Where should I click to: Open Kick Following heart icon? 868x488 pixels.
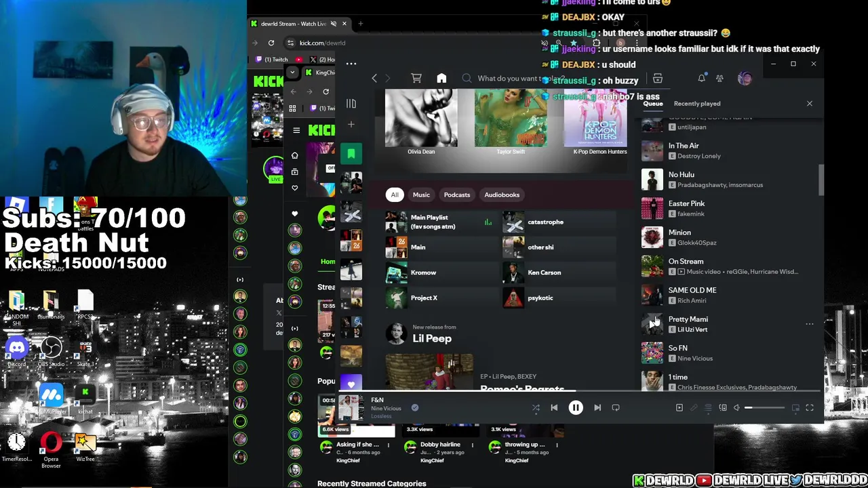[x=294, y=188]
